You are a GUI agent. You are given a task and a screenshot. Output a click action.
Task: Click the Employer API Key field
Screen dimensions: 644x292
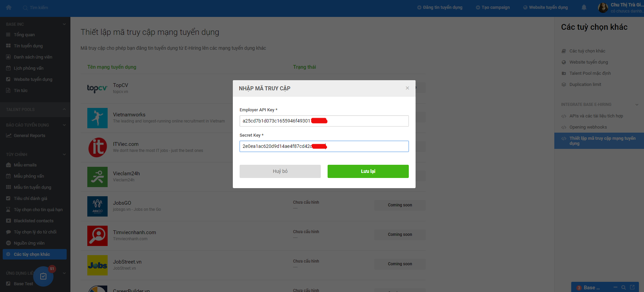point(324,121)
